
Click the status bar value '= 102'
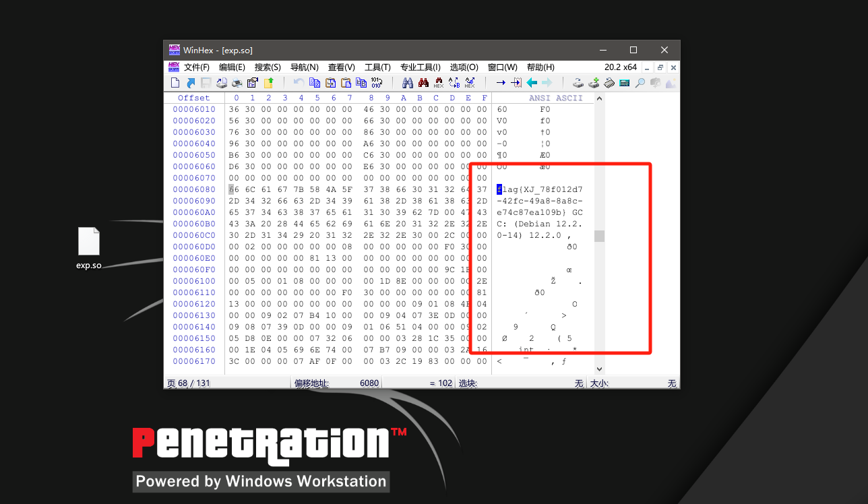click(441, 383)
